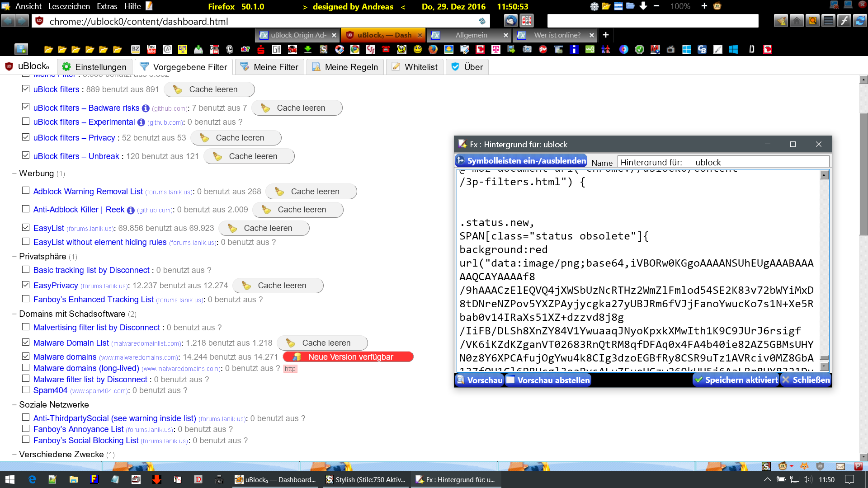The width and height of the screenshot is (868, 488).
Task: Click the info icon next to Badware risks
Action: click(146, 108)
